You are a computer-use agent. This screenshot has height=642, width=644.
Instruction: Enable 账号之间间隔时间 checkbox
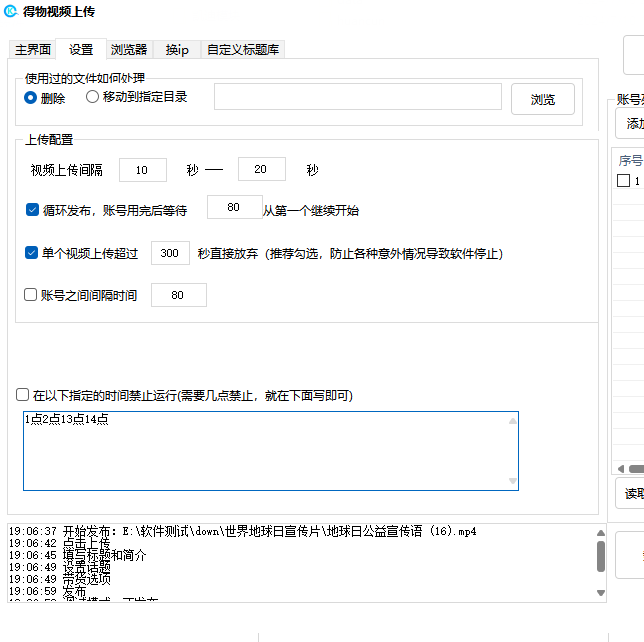pos(30,295)
